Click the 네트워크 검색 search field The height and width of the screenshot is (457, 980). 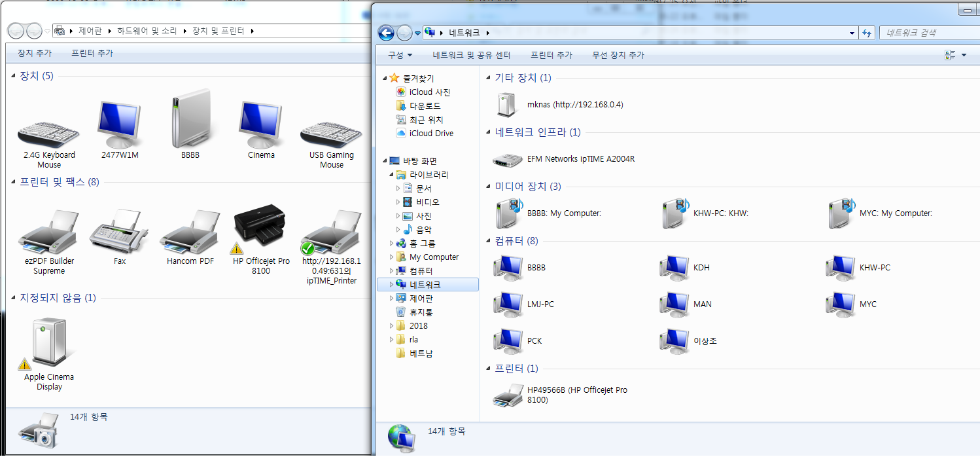928,33
